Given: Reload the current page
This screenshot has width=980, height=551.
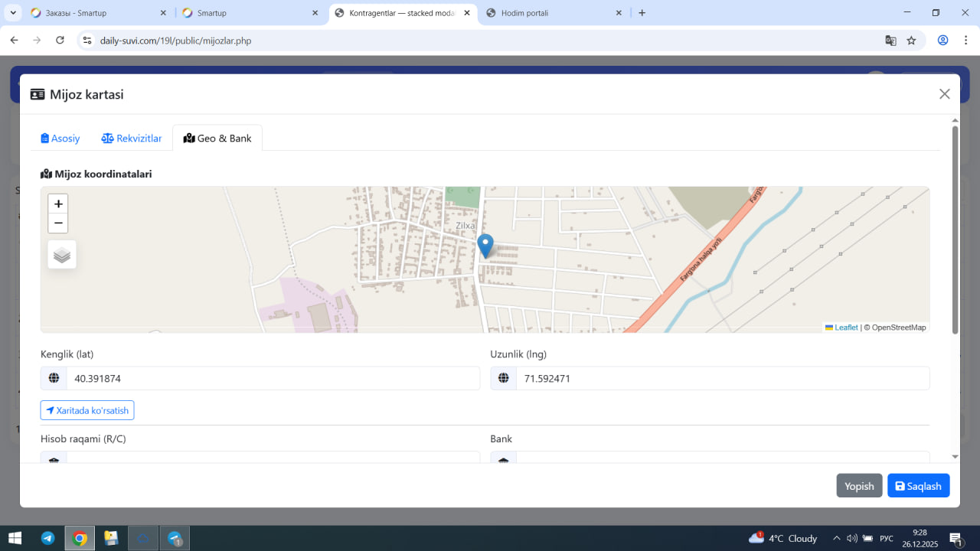Looking at the screenshot, I should (60, 41).
